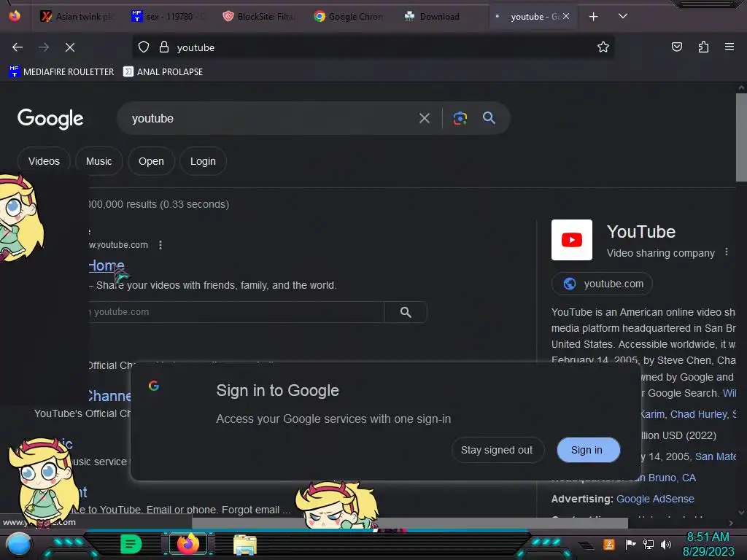Switch to the Google Chrome tab
The image size is (747, 560).
[x=349, y=17]
